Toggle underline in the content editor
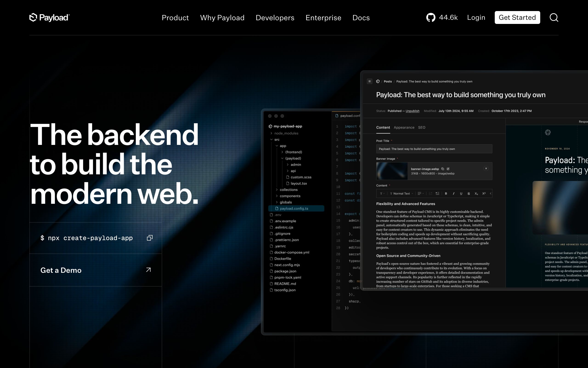The image size is (588, 368). [461, 193]
